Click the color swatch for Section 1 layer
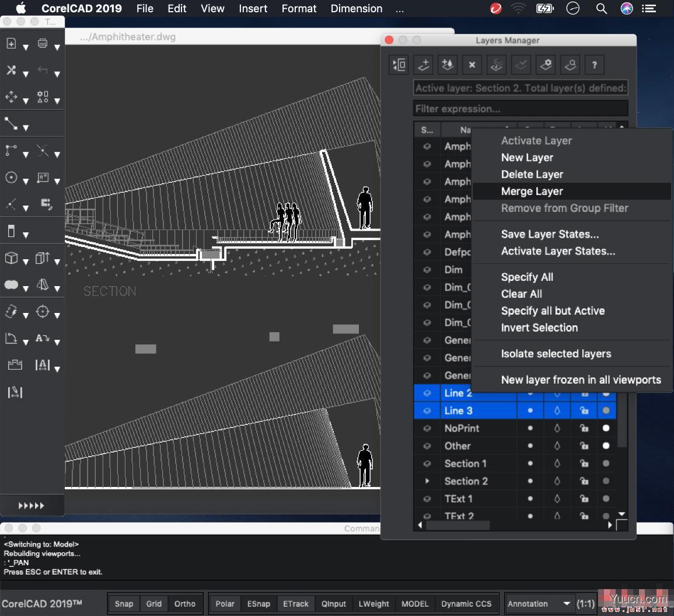674x616 pixels. tap(606, 463)
